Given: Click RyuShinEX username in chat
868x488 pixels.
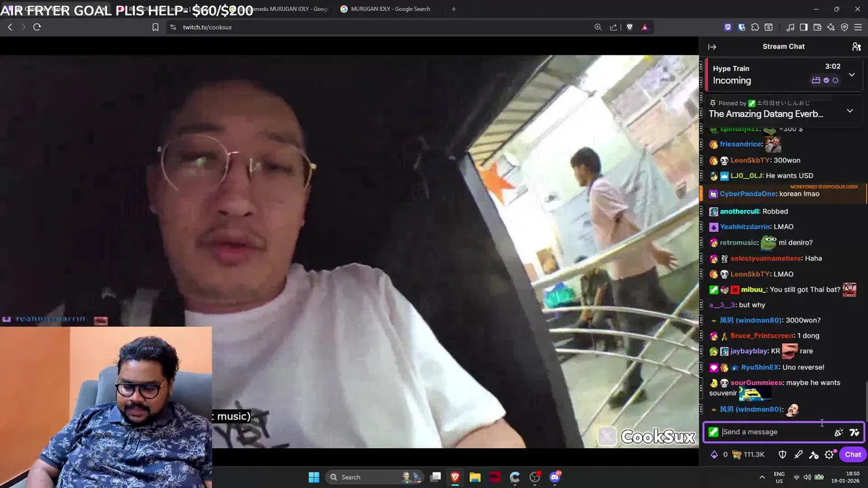Looking at the screenshot, I should [x=759, y=367].
